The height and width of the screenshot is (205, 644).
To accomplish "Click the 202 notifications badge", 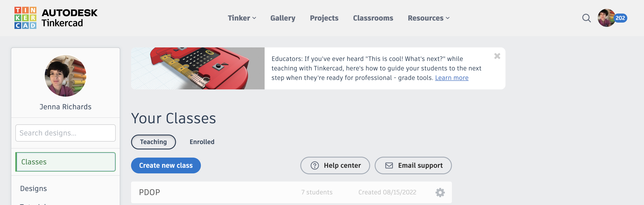I will 620,18.
